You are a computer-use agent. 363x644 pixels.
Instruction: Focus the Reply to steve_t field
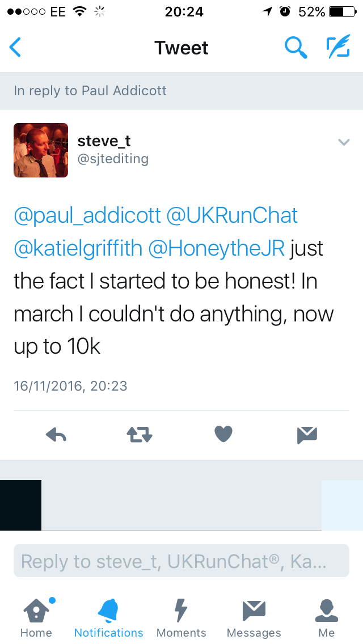pyautogui.click(x=181, y=561)
